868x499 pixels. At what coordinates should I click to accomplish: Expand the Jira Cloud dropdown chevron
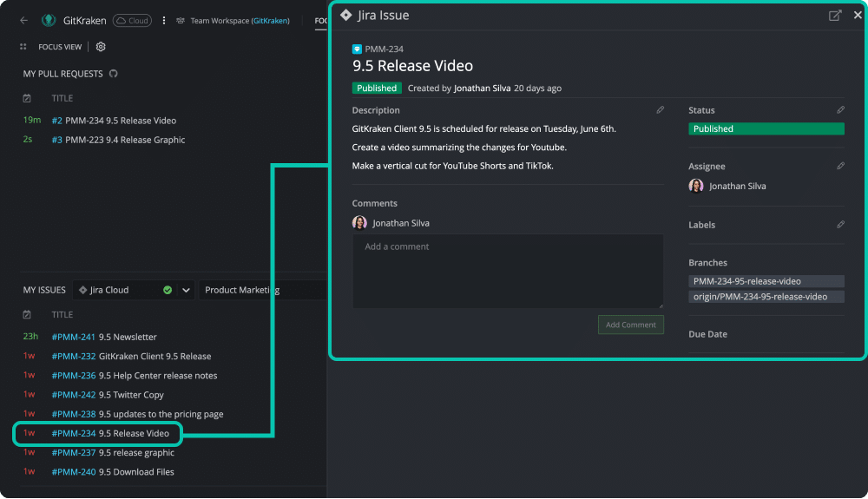point(186,290)
